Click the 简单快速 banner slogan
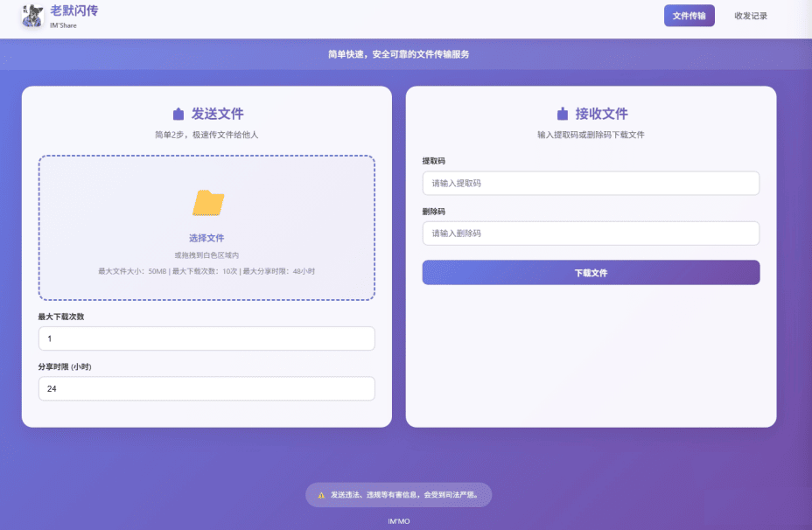 coord(399,54)
